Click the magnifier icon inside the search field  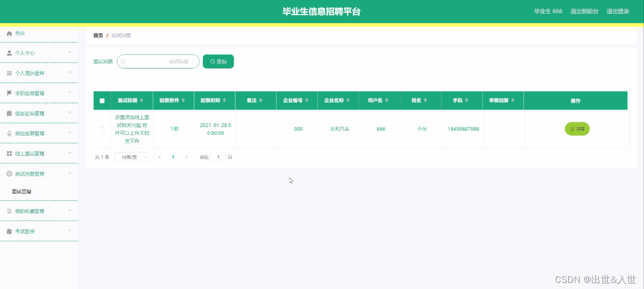coord(123,61)
